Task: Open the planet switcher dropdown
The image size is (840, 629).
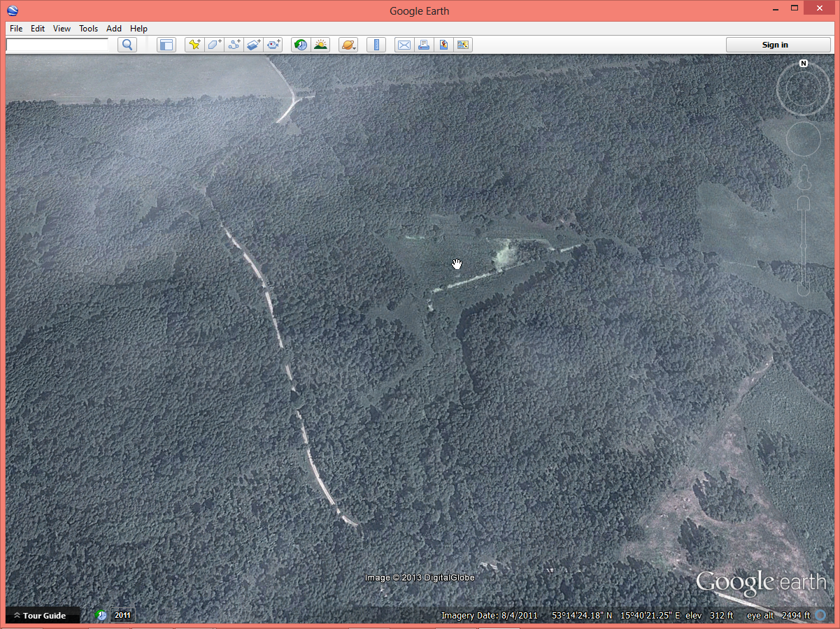Action: pos(348,45)
